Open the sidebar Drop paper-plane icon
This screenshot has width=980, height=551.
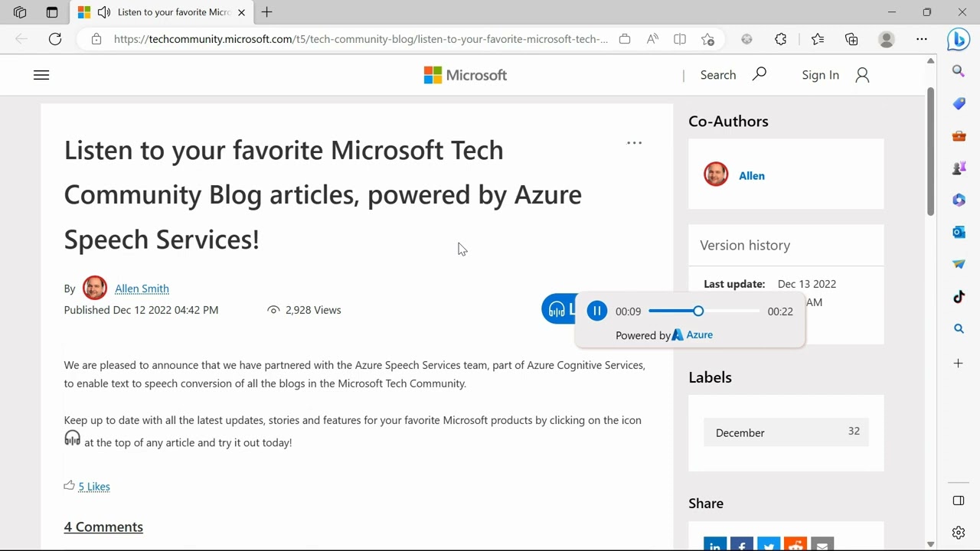click(959, 264)
